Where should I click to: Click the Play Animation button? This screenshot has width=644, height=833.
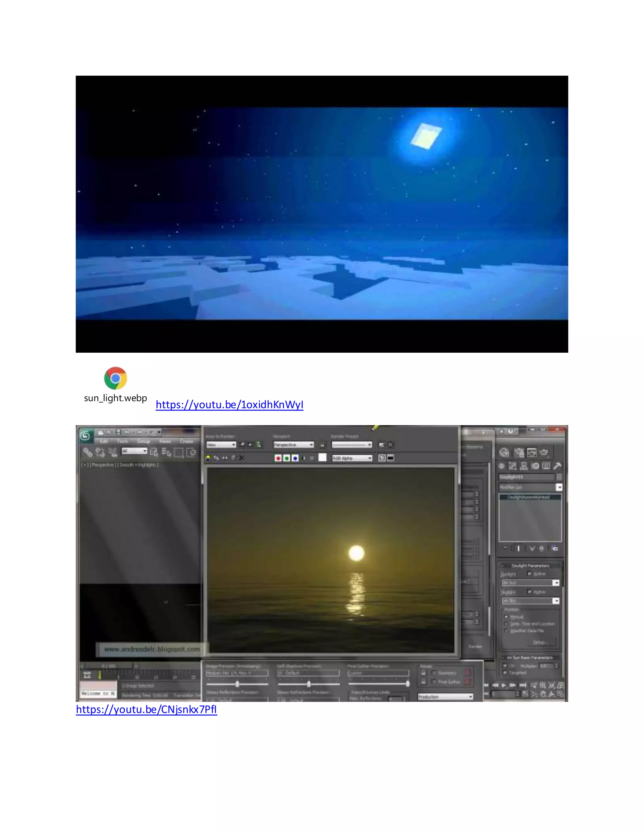tap(504, 685)
